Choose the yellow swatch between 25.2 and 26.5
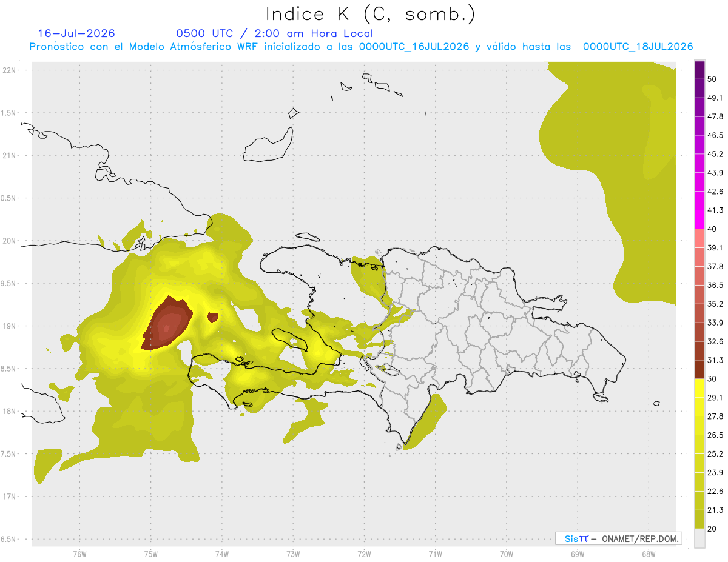 (699, 444)
